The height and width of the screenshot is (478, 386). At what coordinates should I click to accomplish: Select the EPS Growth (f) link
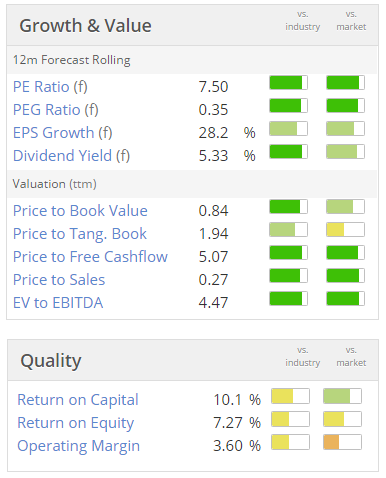click(x=63, y=133)
